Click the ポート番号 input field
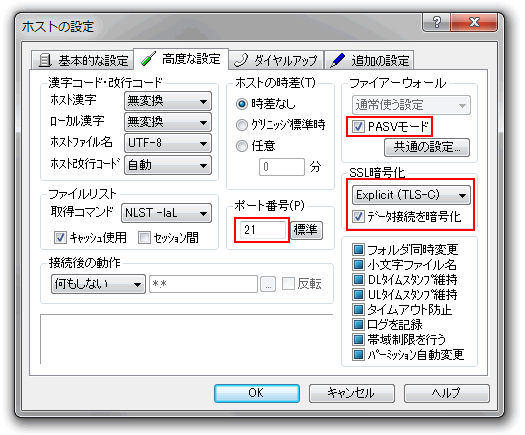This screenshot has height=435, width=525. (262, 230)
